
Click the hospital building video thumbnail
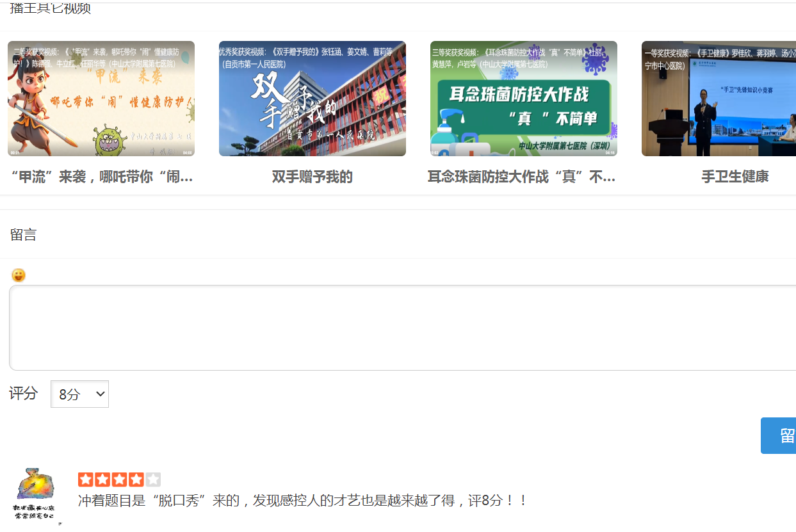click(x=312, y=99)
